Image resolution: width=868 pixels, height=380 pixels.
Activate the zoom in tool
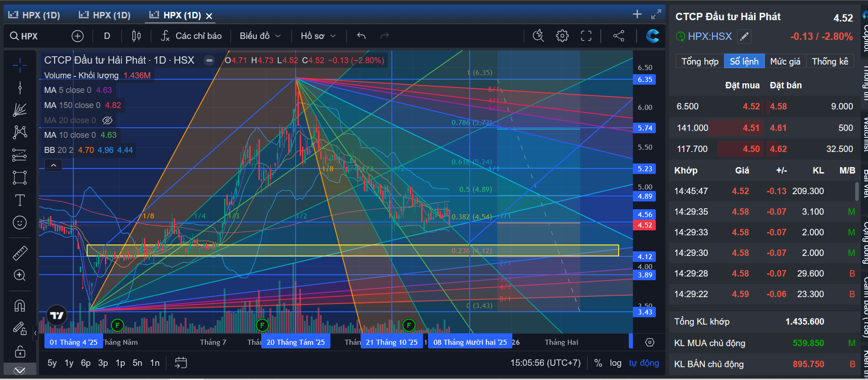click(20, 275)
